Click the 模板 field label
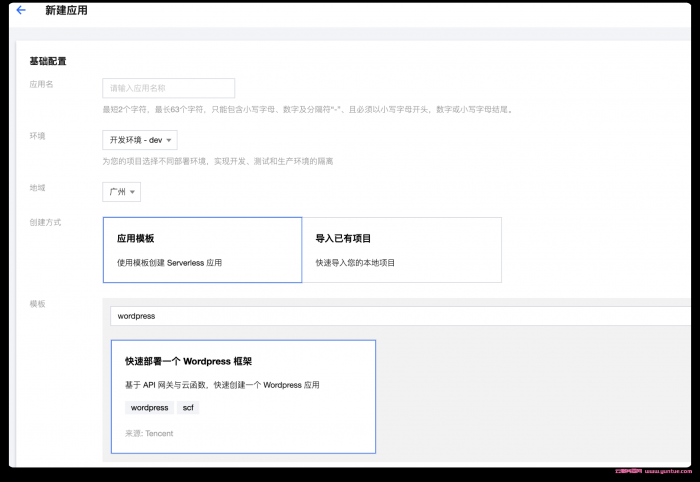The width and height of the screenshot is (700, 482). [37, 303]
